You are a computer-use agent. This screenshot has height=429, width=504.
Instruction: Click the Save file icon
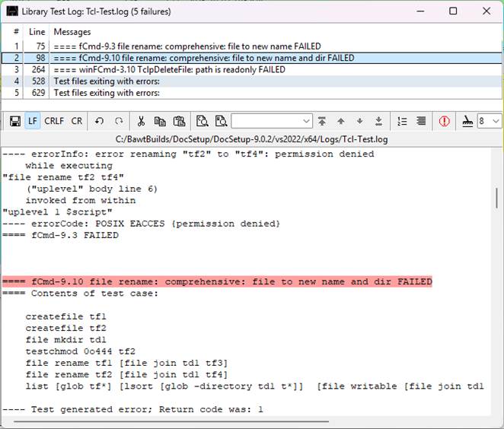14,121
